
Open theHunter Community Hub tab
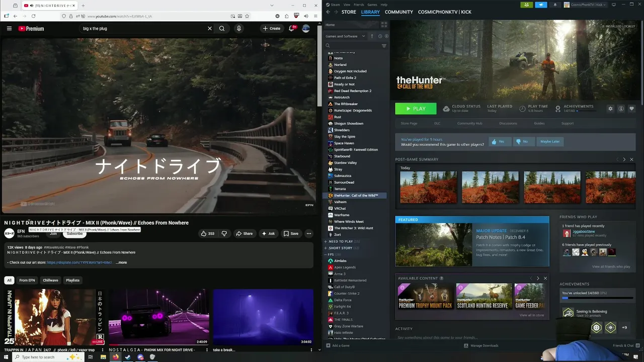(x=469, y=123)
